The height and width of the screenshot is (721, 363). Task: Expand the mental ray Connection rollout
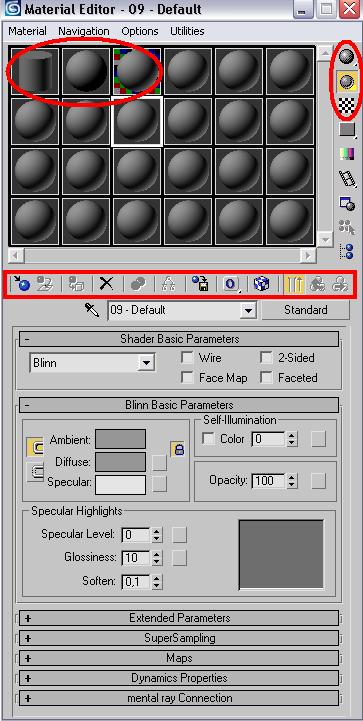point(179,698)
